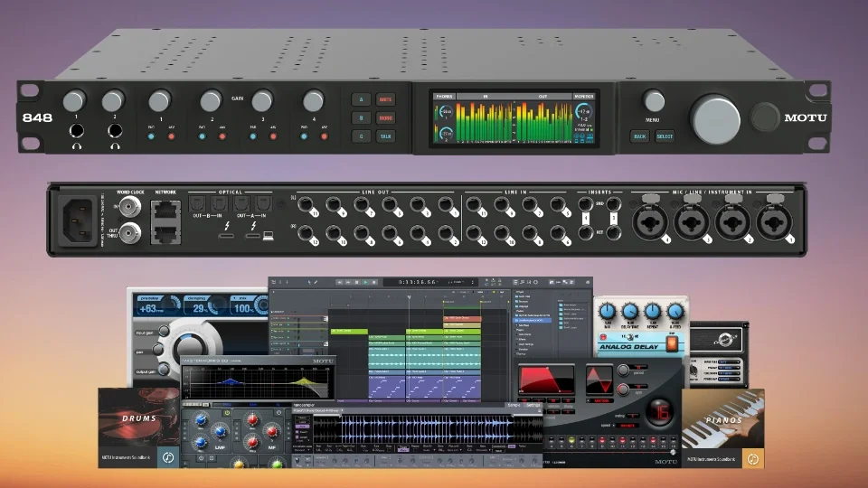Image resolution: width=868 pixels, height=488 pixels.
Task: Tap the SELECT button
Action: tap(665, 136)
